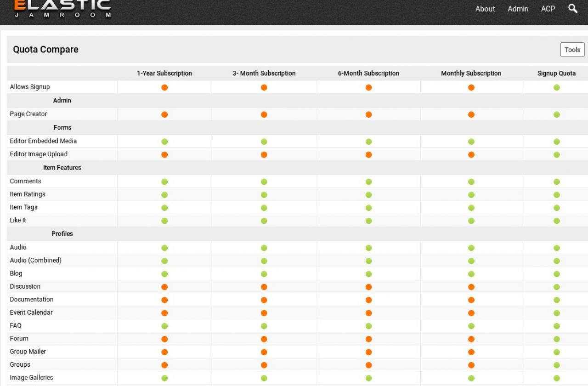Image resolution: width=588 pixels, height=386 pixels.
Task: Click the Item Features section header
Action: pyautogui.click(x=62, y=168)
